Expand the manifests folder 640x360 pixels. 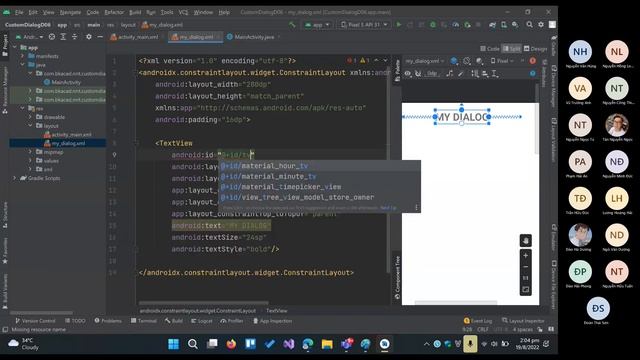coord(23,56)
